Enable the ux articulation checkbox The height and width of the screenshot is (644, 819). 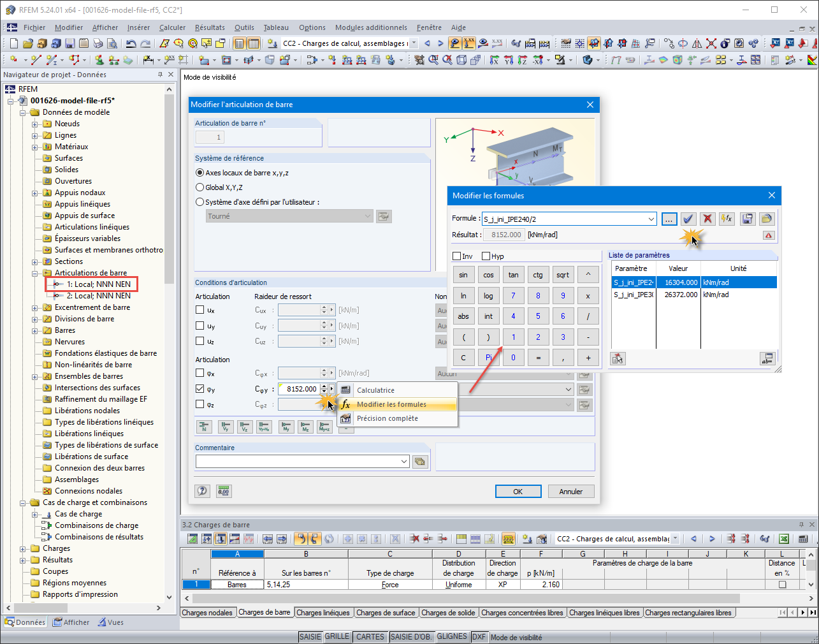pyautogui.click(x=200, y=310)
